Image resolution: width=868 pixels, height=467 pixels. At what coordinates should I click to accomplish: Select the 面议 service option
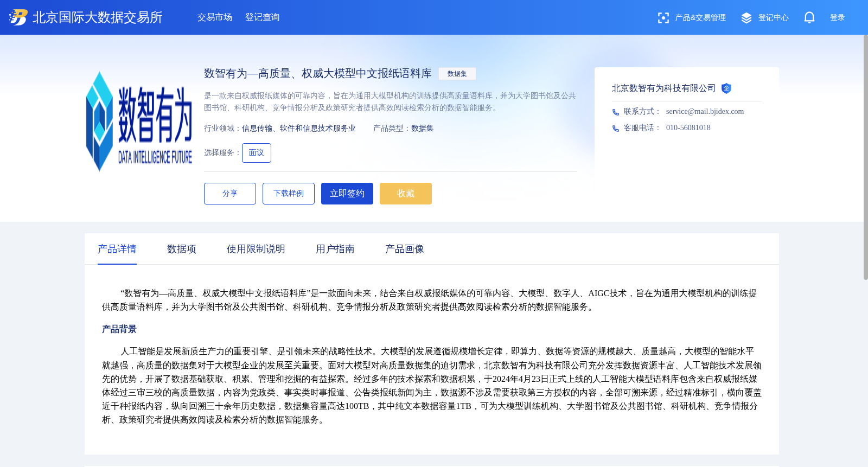[257, 153]
